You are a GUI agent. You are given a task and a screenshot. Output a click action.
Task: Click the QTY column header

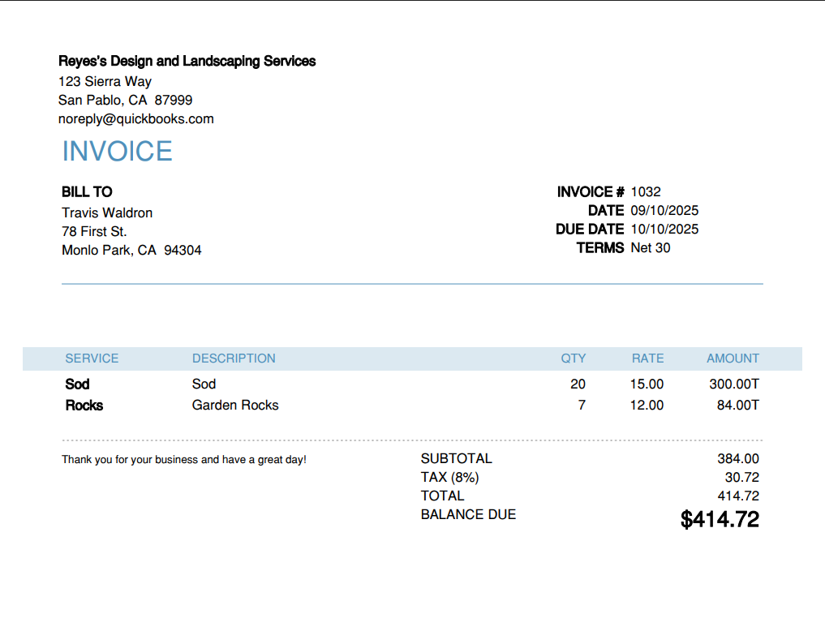tap(573, 358)
